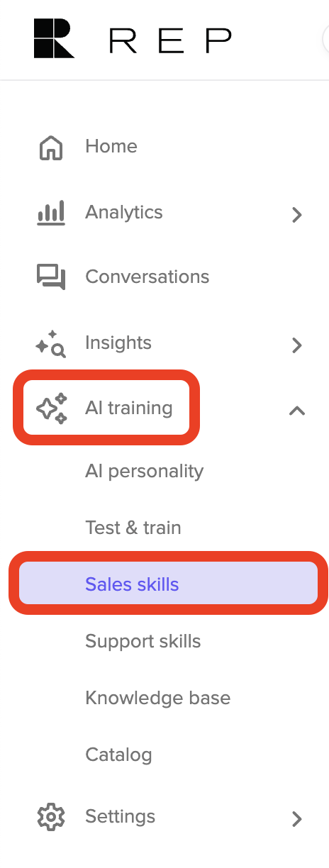
Task: Select the highlighted Sales skills item
Action: (168, 584)
